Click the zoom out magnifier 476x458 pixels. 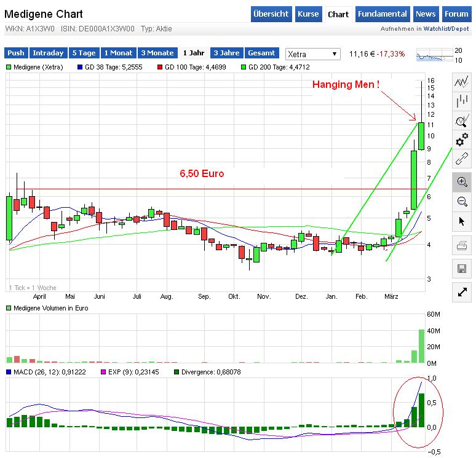coord(462,201)
